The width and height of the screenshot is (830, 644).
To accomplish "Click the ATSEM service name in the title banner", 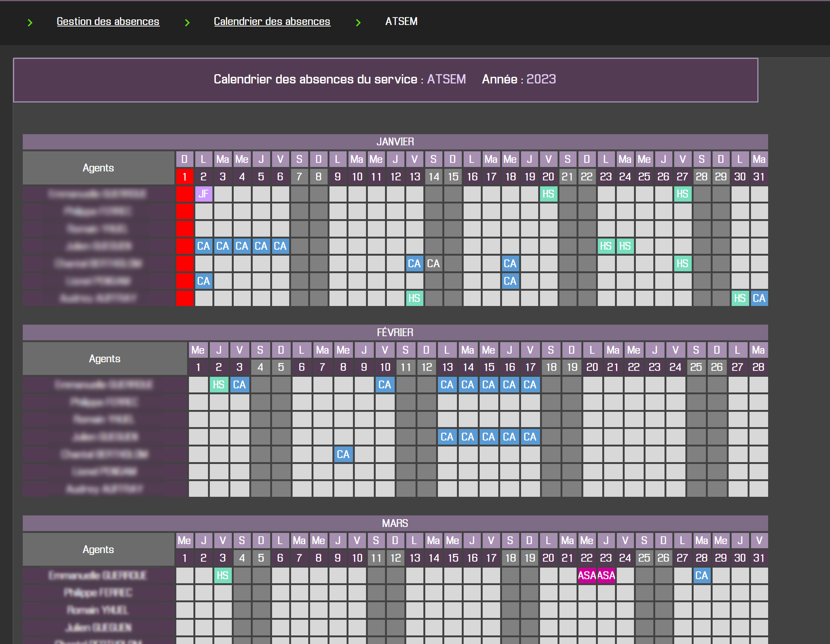I will (x=446, y=79).
